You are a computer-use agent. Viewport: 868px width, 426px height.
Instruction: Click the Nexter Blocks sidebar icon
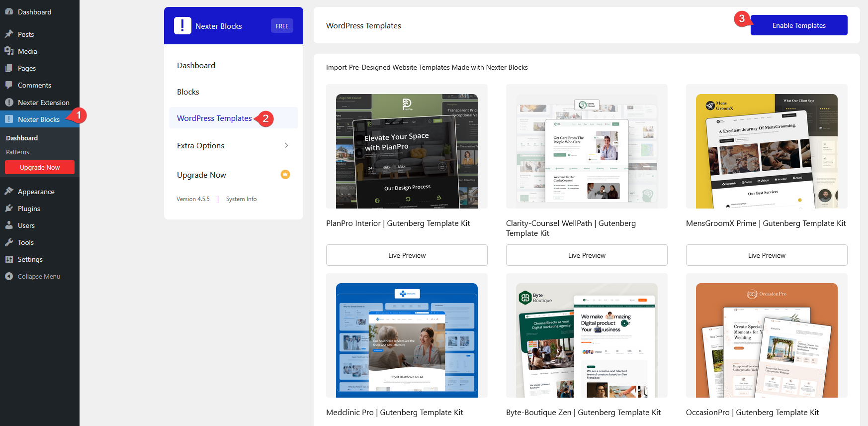pyautogui.click(x=9, y=119)
